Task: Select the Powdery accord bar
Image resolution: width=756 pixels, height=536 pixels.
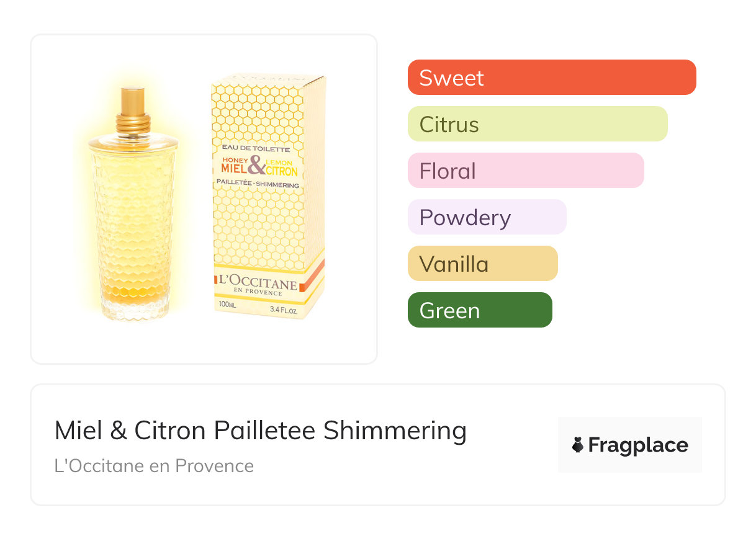Action: [487, 217]
